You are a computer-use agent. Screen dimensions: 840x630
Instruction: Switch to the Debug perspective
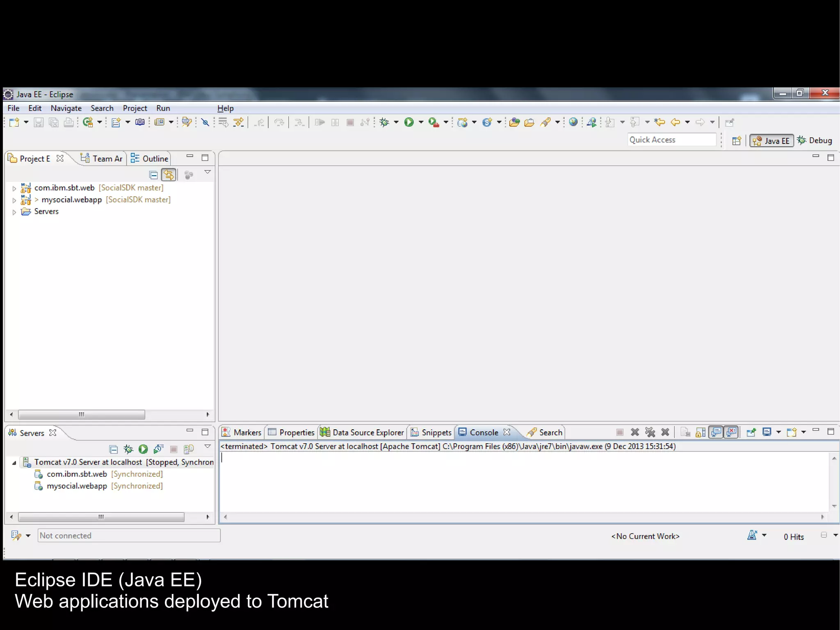tap(815, 140)
